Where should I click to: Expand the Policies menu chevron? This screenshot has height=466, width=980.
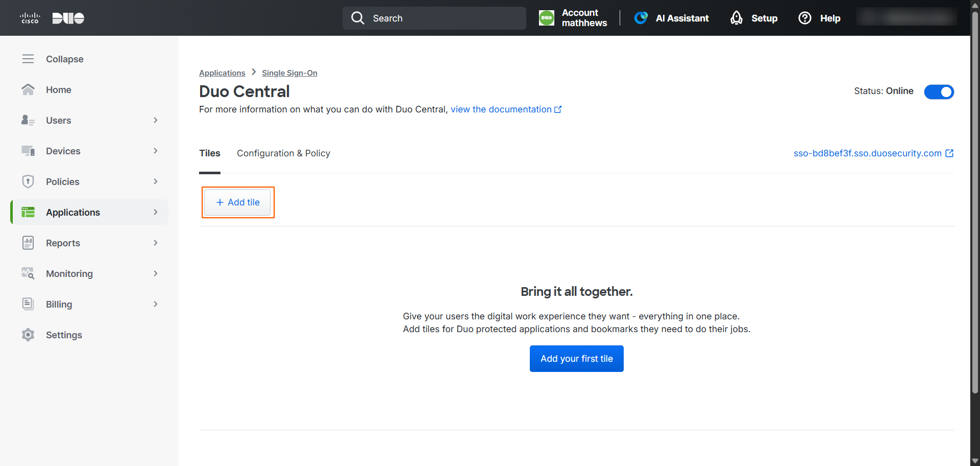pos(156,181)
